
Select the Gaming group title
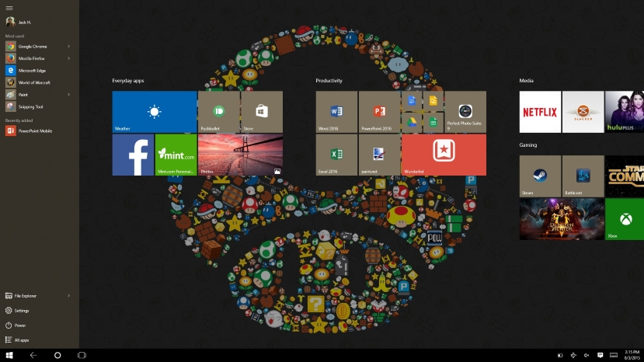[x=527, y=145]
